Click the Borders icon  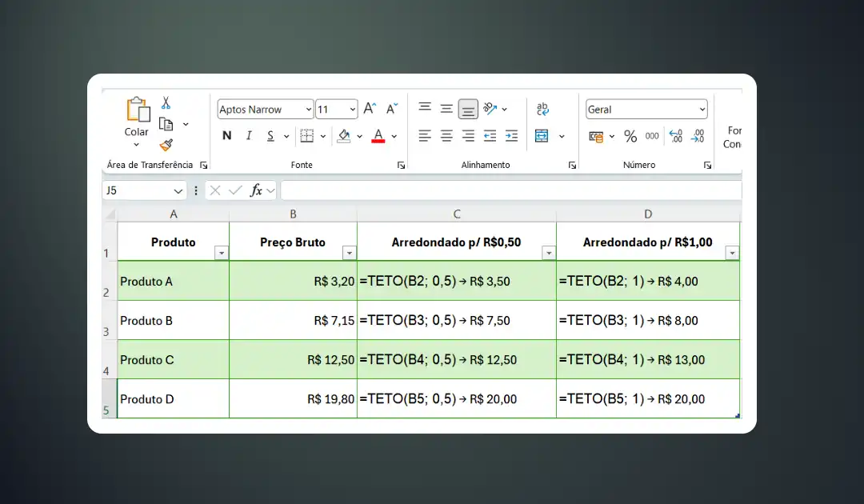307,135
